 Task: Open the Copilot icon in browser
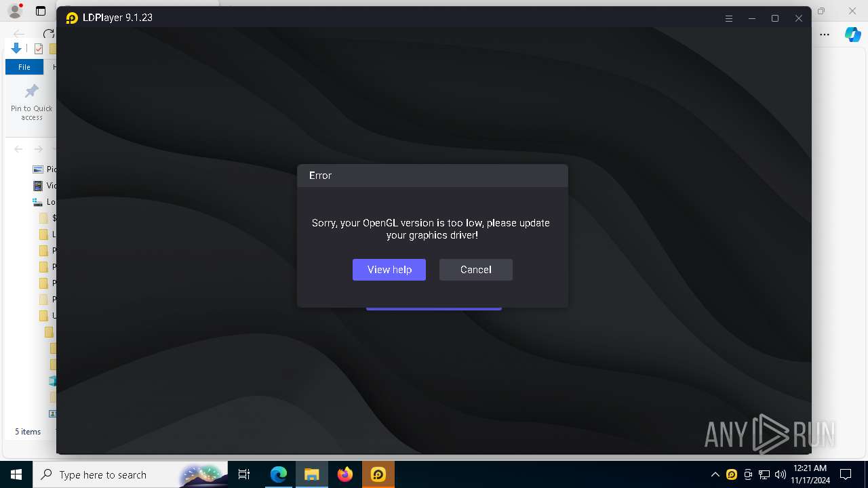pyautogui.click(x=852, y=35)
